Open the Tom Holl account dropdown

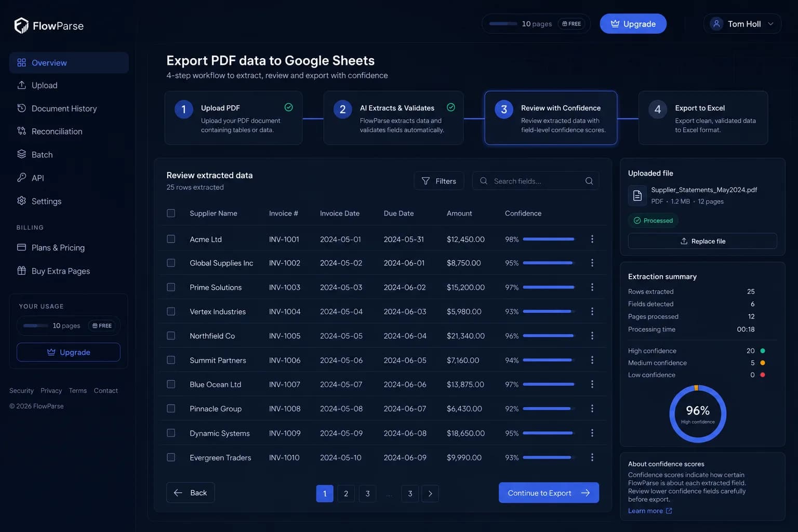point(742,24)
